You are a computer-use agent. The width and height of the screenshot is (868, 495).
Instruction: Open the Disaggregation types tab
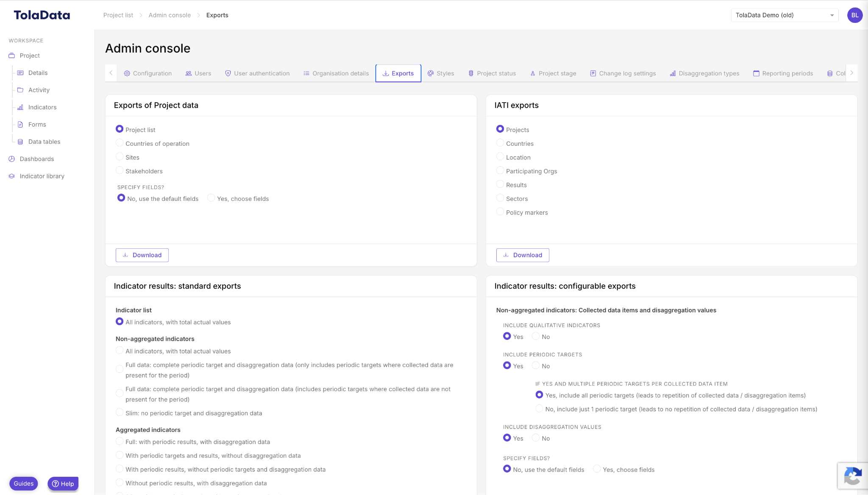coord(704,73)
